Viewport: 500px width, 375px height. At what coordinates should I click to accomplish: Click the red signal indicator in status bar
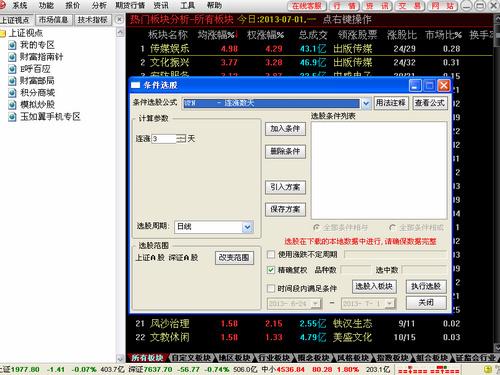[428, 369]
